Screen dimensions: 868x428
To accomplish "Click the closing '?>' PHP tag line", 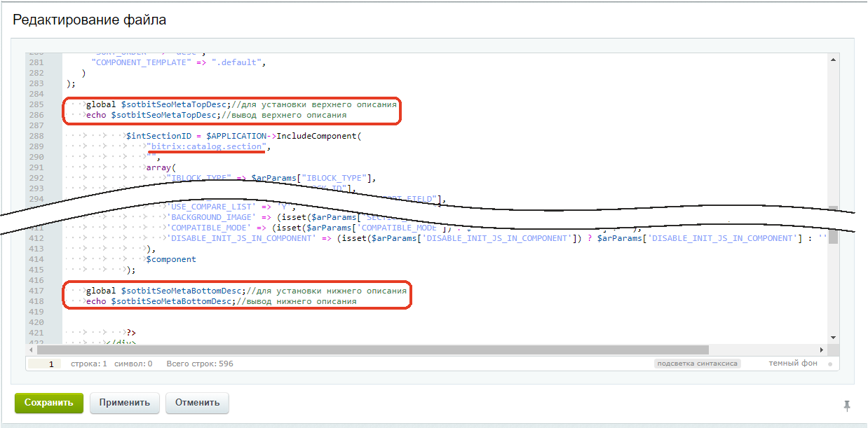I will point(131,333).
